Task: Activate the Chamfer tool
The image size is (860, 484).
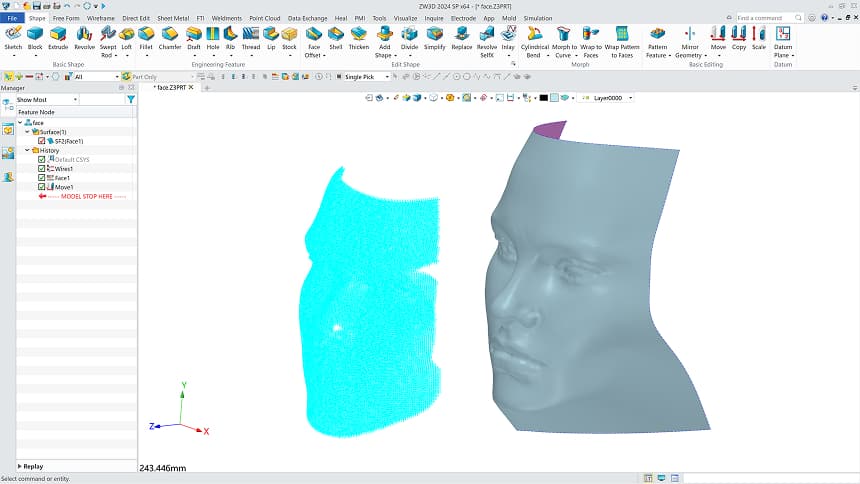Action: [x=170, y=38]
